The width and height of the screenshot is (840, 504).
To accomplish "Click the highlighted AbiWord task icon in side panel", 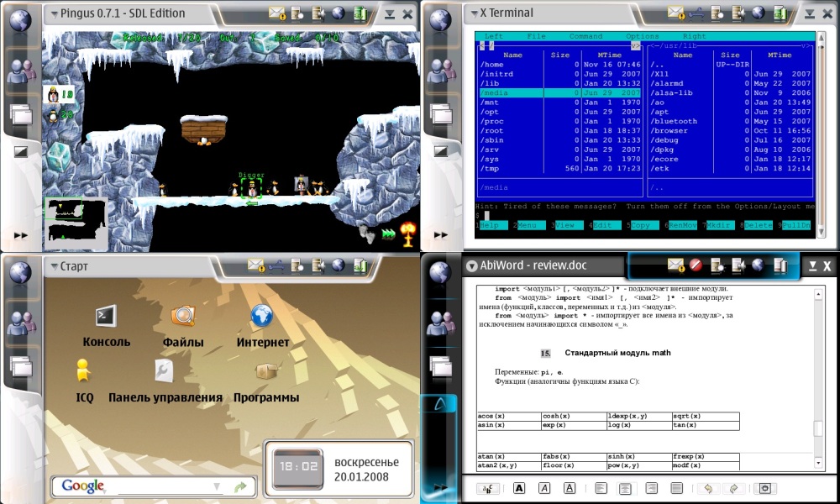I will point(440,404).
